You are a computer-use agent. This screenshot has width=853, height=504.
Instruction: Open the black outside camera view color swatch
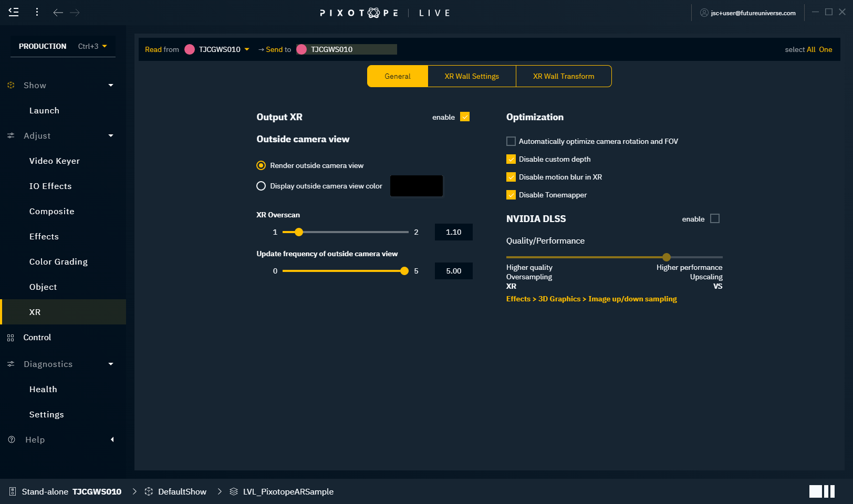coord(417,186)
